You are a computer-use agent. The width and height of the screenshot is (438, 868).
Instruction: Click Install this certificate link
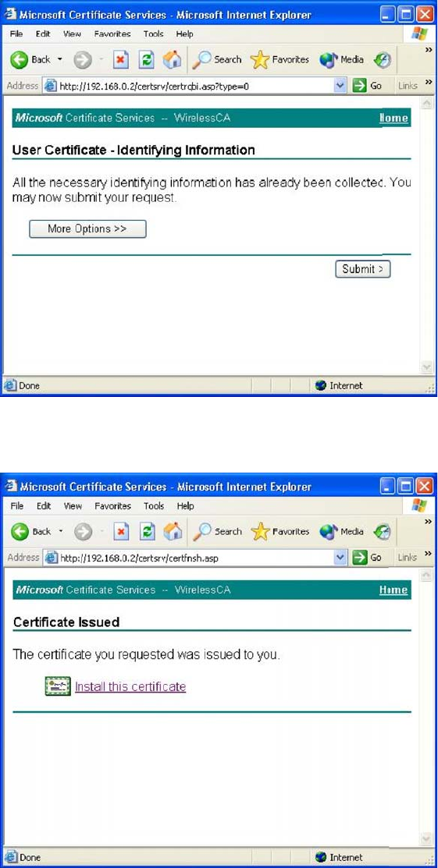(130, 687)
